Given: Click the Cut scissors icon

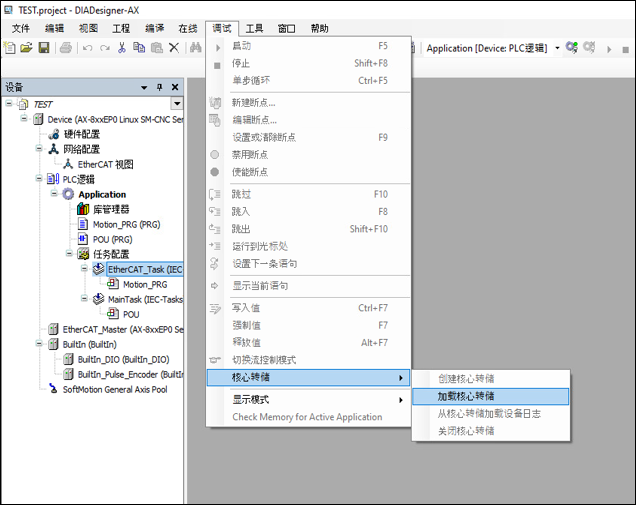Looking at the screenshot, I should tap(122, 48).
